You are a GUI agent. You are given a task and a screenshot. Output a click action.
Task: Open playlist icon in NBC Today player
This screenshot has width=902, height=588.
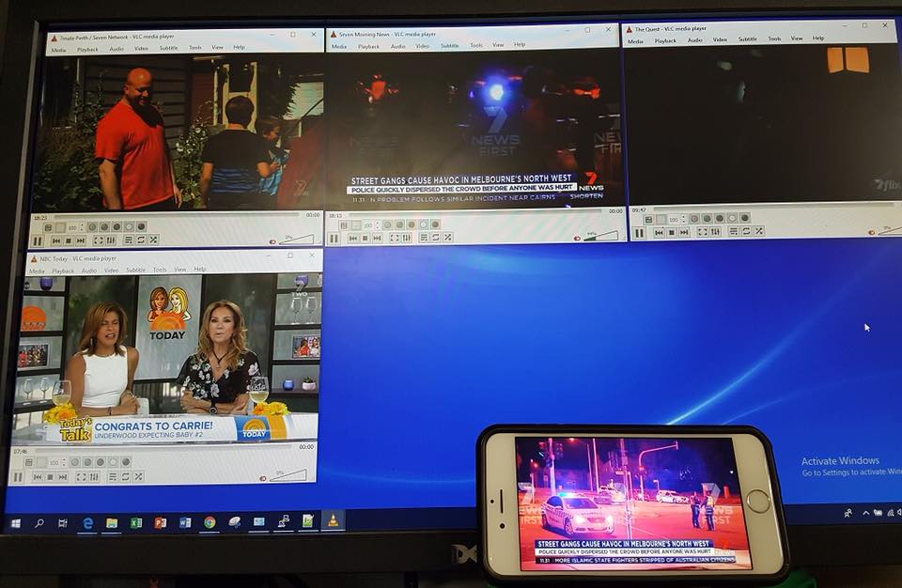[x=111, y=476]
